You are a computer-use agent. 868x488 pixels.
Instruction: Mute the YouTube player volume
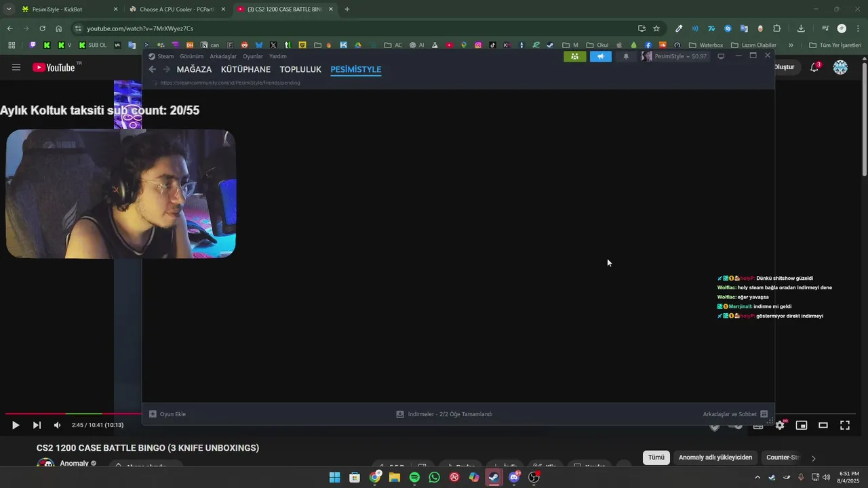tap(58, 425)
